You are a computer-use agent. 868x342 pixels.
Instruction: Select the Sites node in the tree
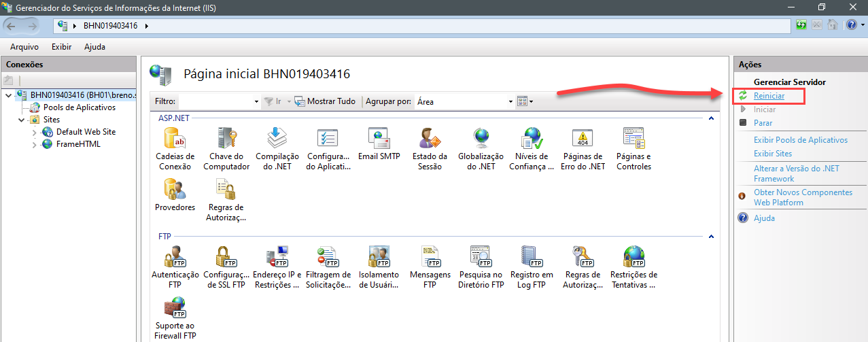(52, 120)
